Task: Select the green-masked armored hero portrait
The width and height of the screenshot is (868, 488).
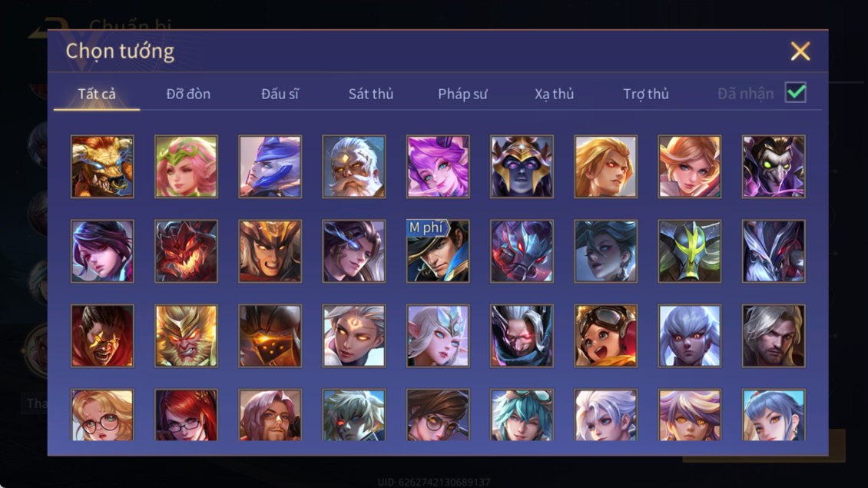Action: (x=689, y=251)
